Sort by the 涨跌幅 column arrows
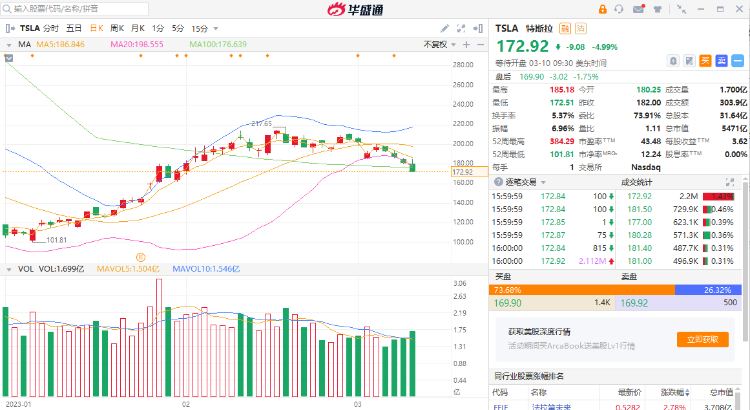This screenshot has width=750, height=410. click(687, 393)
